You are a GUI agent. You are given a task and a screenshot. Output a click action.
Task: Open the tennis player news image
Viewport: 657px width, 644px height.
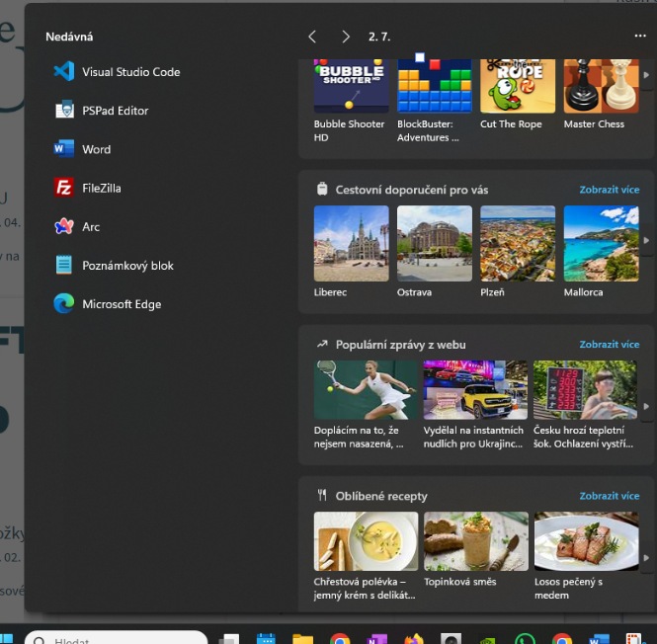pos(366,390)
